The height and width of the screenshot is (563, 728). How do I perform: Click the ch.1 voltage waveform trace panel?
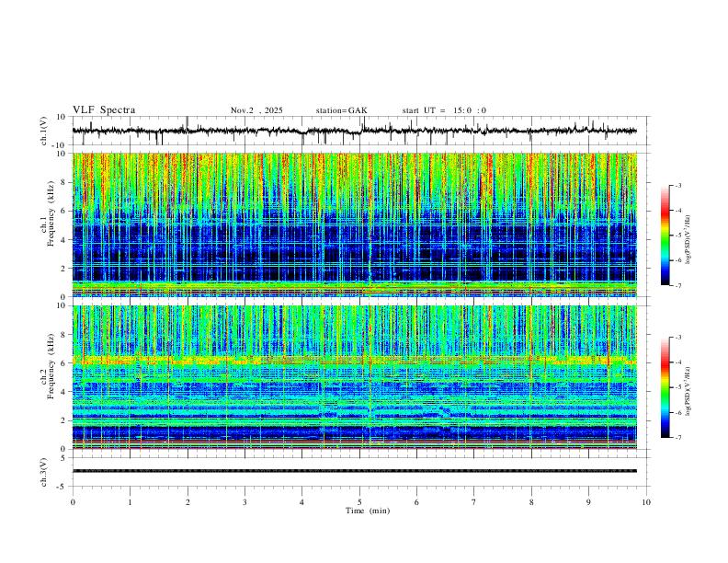point(361,131)
